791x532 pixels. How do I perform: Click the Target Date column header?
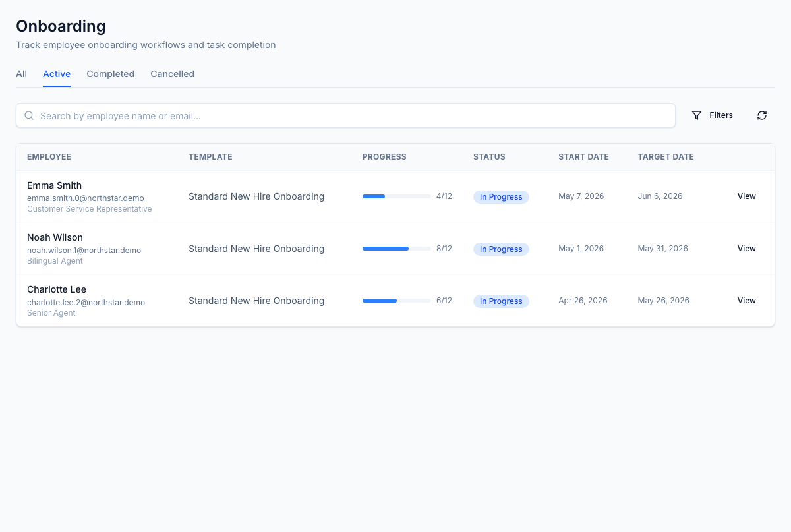tap(666, 157)
